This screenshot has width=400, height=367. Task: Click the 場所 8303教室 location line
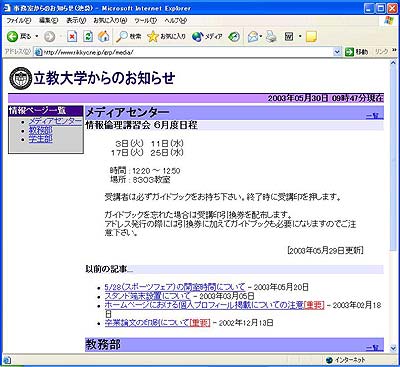tap(140, 180)
